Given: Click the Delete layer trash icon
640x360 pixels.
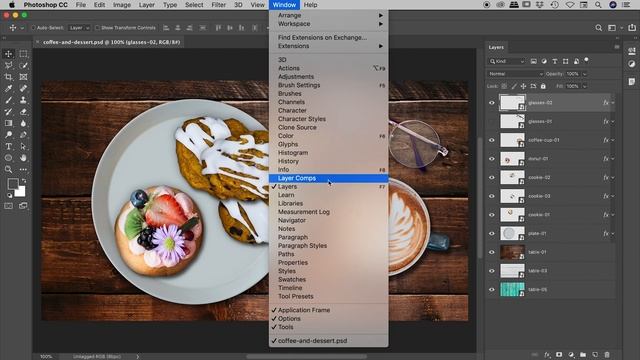Looking at the screenshot, I should click(607, 355).
